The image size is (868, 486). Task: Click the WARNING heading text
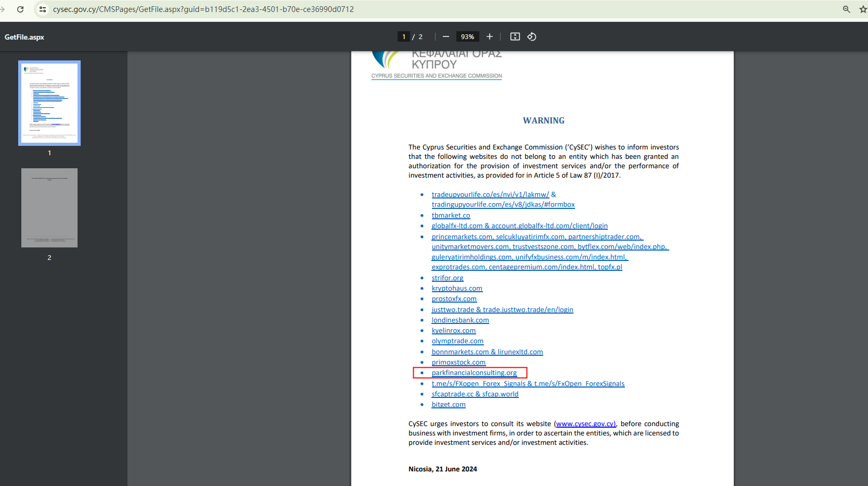544,121
